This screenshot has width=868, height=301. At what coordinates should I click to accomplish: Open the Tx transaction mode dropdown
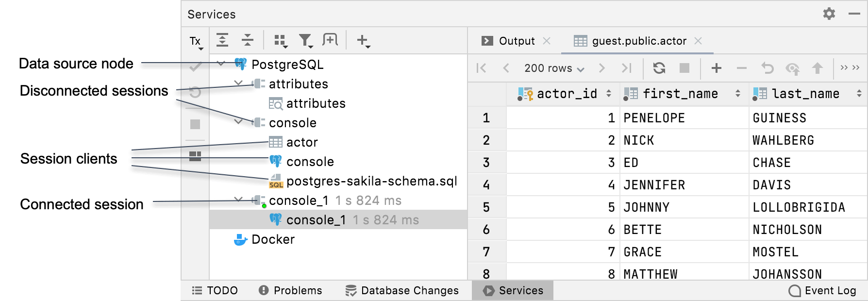(x=196, y=42)
